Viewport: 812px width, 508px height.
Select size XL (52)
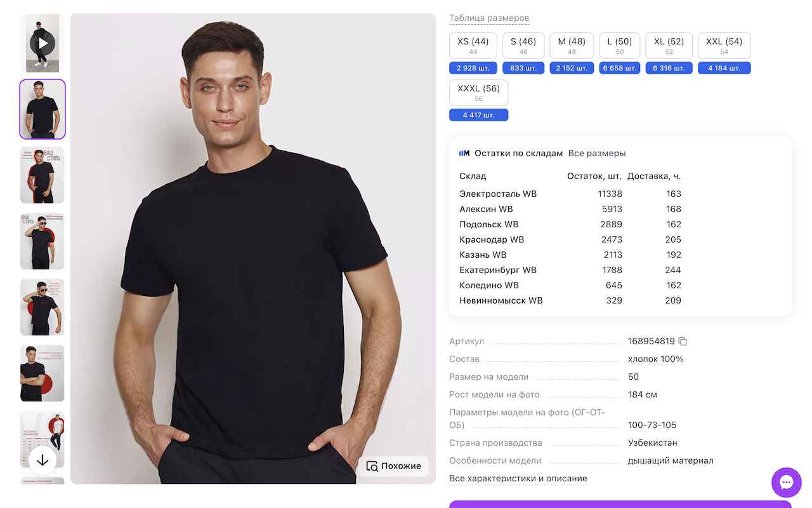click(669, 45)
